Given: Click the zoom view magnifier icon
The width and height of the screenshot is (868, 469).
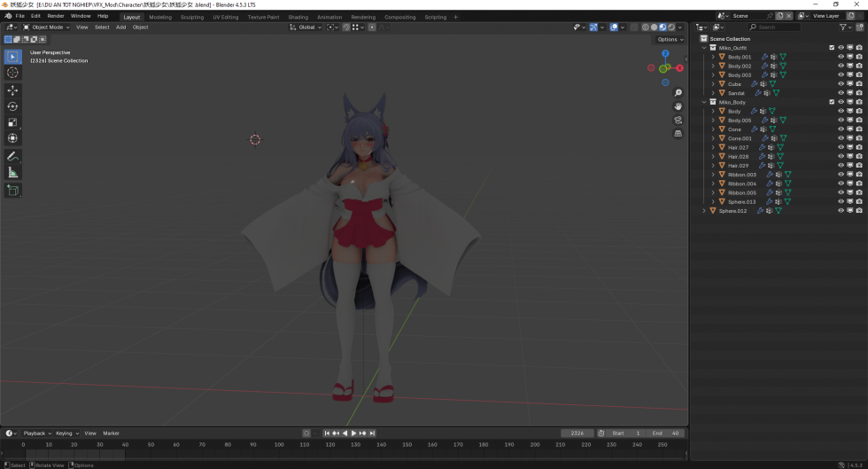Looking at the screenshot, I should [678, 92].
